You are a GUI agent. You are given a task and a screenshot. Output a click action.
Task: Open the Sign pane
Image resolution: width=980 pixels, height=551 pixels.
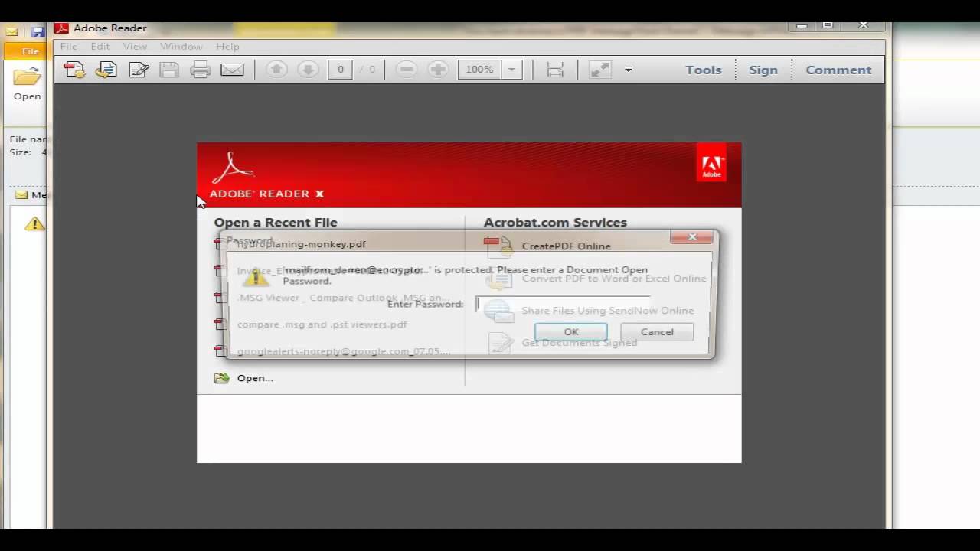(x=763, y=70)
